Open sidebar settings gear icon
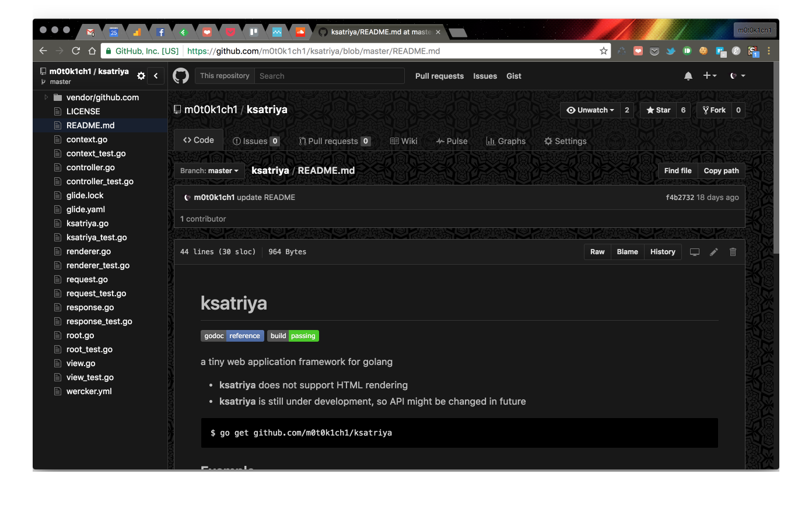Viewport: 812px width, 516px height. [x=141, y=76]
